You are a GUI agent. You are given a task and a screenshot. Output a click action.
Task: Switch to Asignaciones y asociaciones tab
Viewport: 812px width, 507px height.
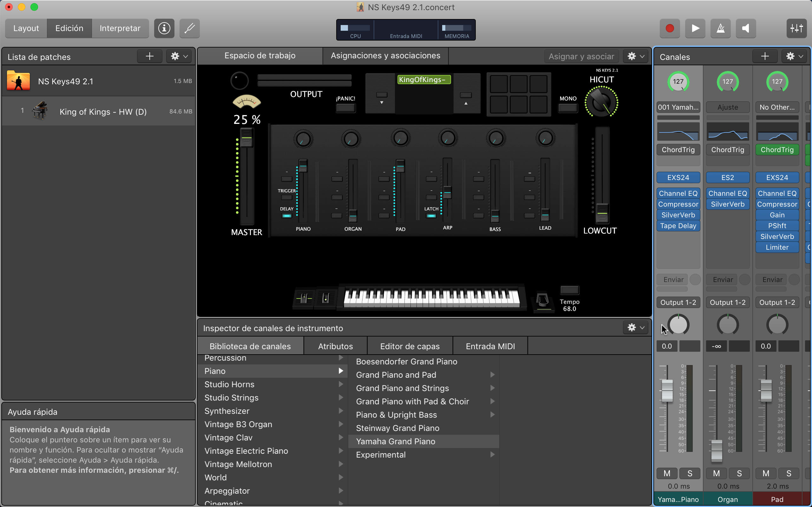(x=385, y=56)
